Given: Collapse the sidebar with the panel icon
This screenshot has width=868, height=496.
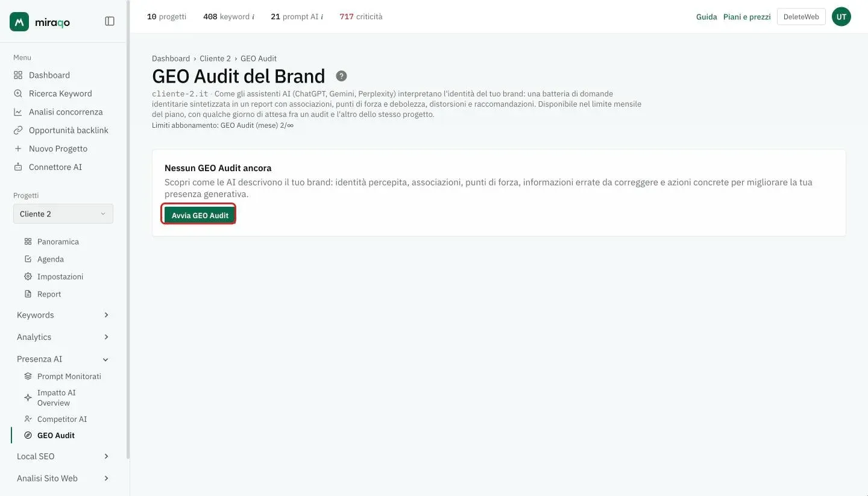Looking at the screenshot, I should coord(110,21).
